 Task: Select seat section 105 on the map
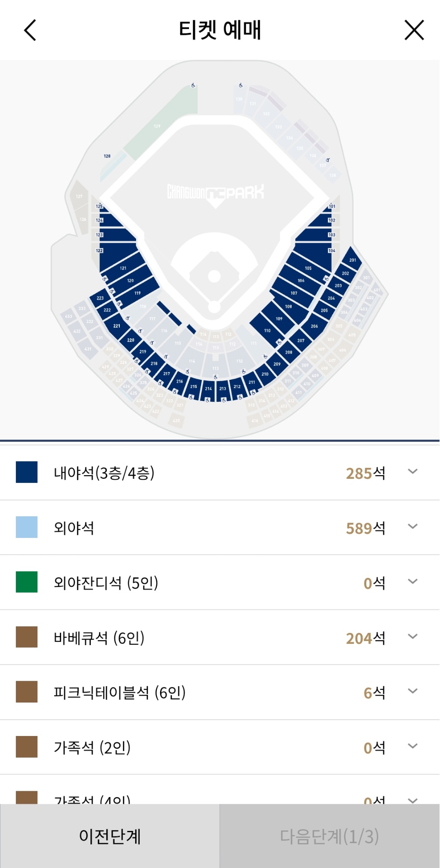tap(308, 268)
